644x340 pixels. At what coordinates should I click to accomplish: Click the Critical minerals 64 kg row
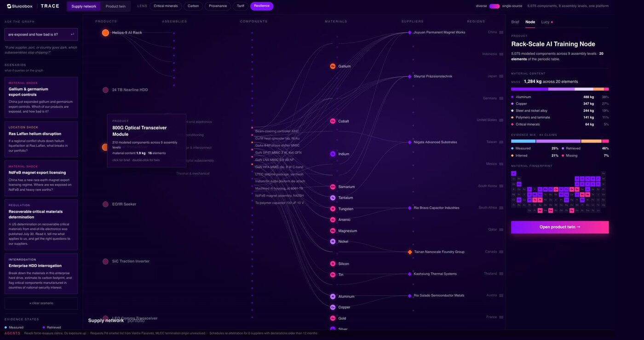coord(560,124)
